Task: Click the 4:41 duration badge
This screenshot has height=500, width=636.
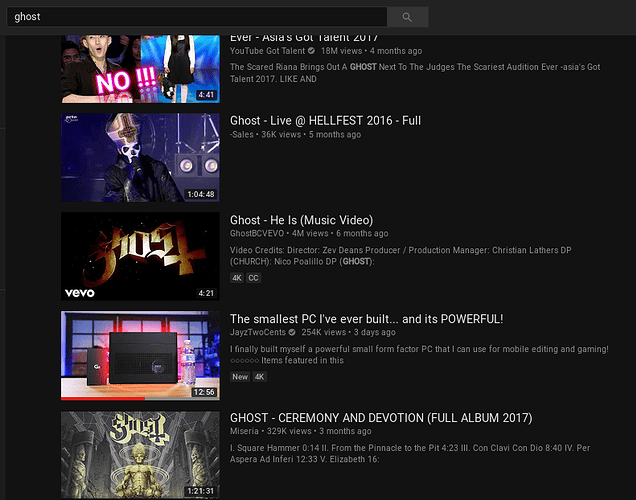Action: 206,95
